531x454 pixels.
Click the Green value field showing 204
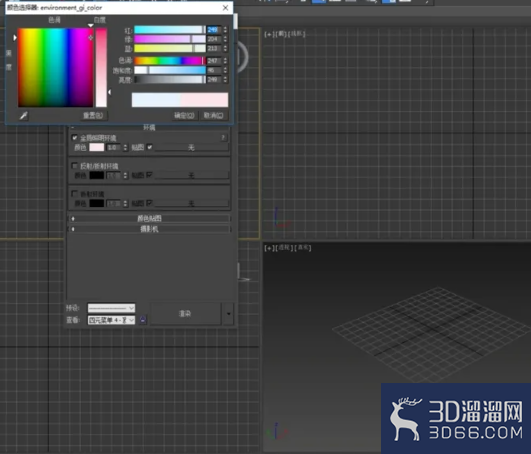pos(214,39)
